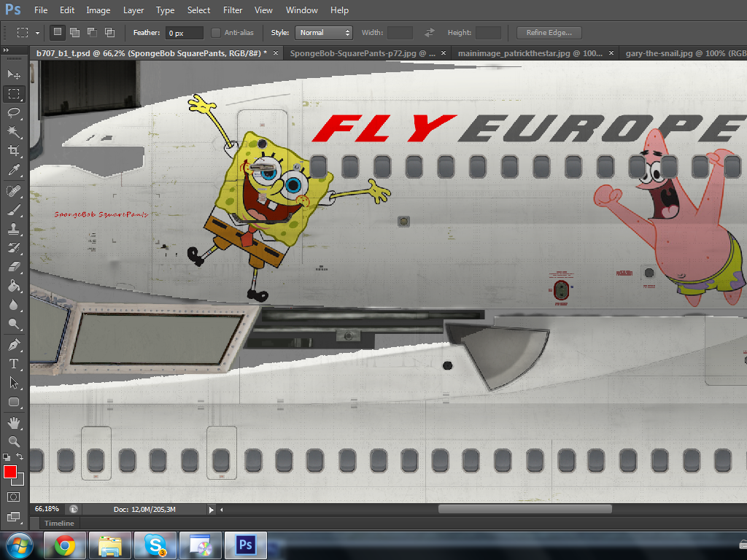Screen dimensions: 747x560
Task: Select the Lasso tool
Action: coord(13,112)
